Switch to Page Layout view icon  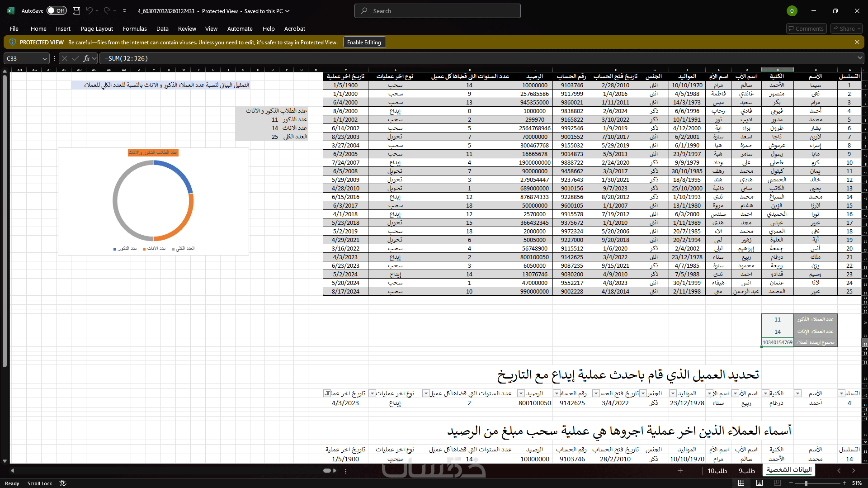pyautogui.click(x=759, y=483)
